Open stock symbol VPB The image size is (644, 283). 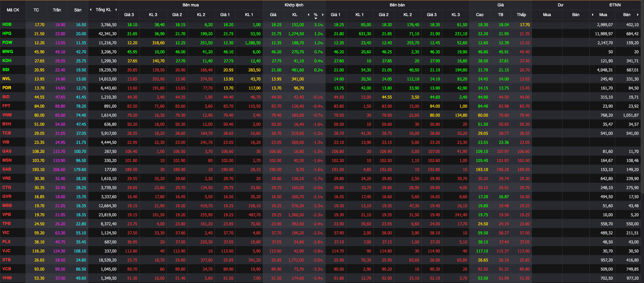coord(6,215)
